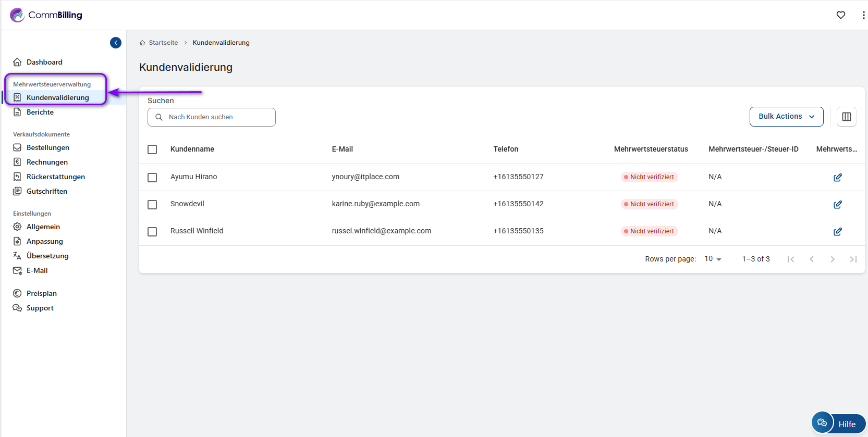Navigate to the Dashboard page
Viewport: 868px width, 437px height.
point(44,62)
